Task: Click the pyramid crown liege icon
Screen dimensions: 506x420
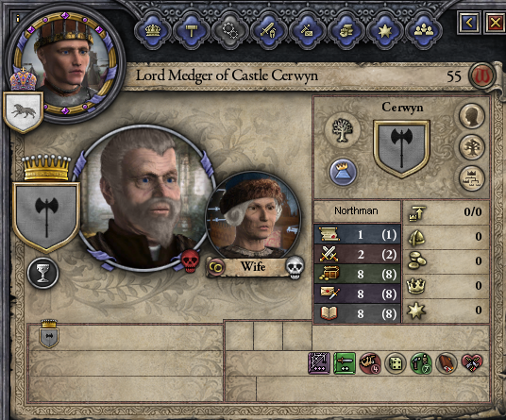Action: click(343, 172)
